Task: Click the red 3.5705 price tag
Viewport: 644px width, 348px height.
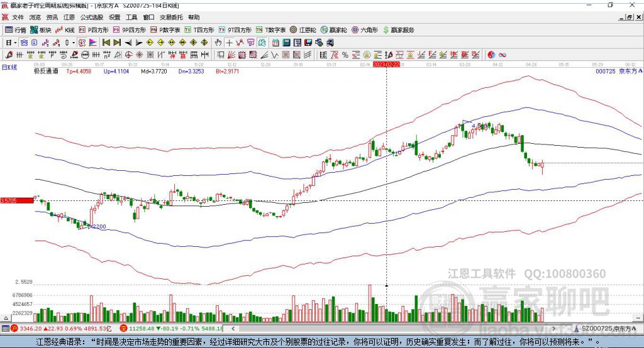Action: point(17,200)
